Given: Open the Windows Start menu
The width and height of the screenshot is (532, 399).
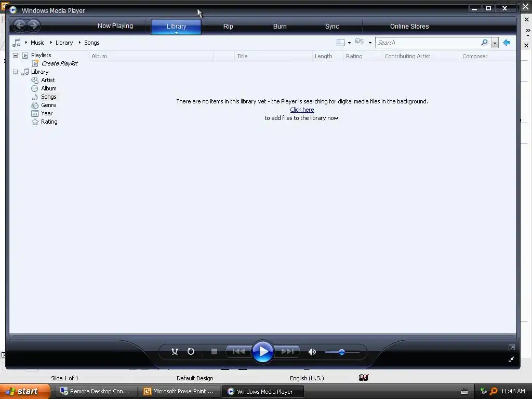Looking at the screenshot, I should [x=25, y=391].
